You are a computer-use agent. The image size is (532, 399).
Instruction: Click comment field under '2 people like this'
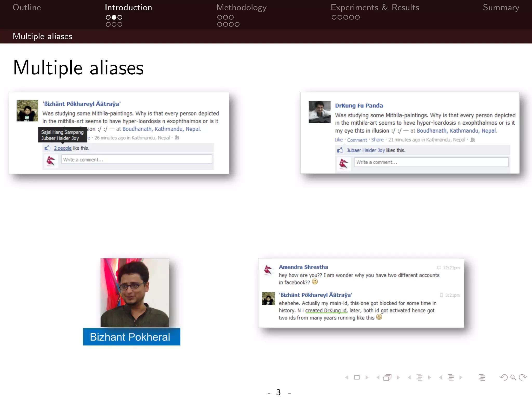[137, 159]
